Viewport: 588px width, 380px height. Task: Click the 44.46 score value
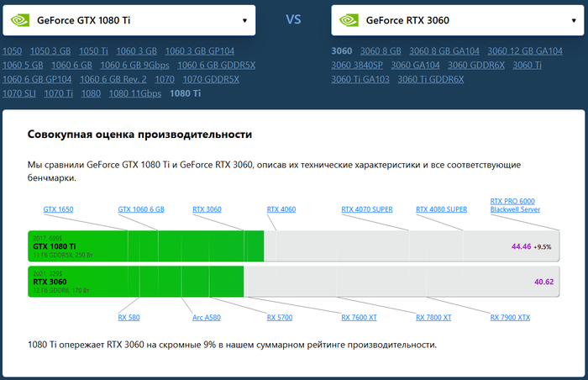(522, 246)
